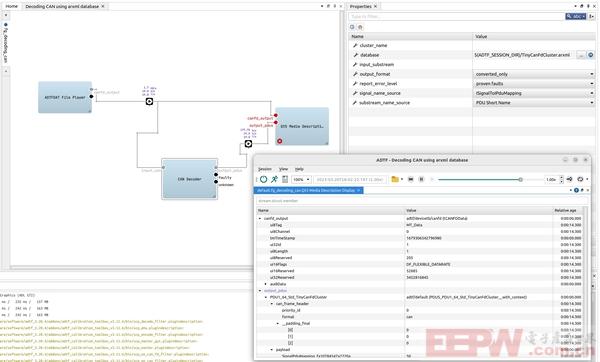Open the yellow folder icon in toolbar
This screenshot has height=362, width=600.
coord(395,179)
